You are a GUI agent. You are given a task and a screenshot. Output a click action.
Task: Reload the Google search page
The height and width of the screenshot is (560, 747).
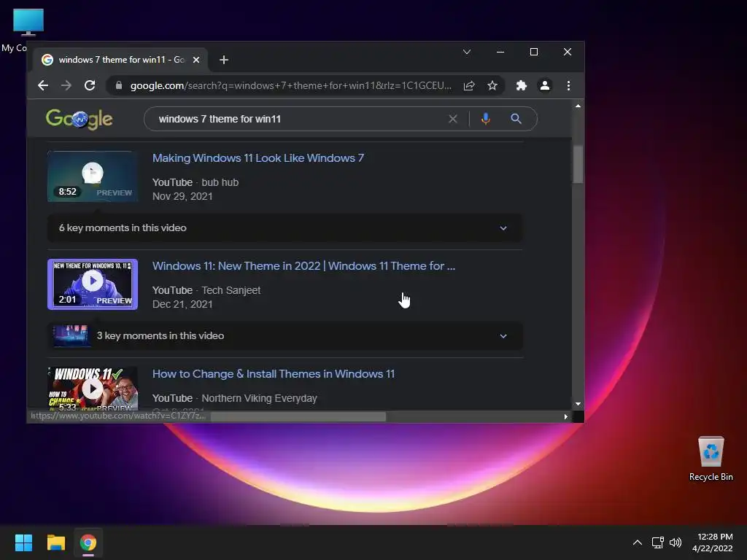[x=90, y=86]
